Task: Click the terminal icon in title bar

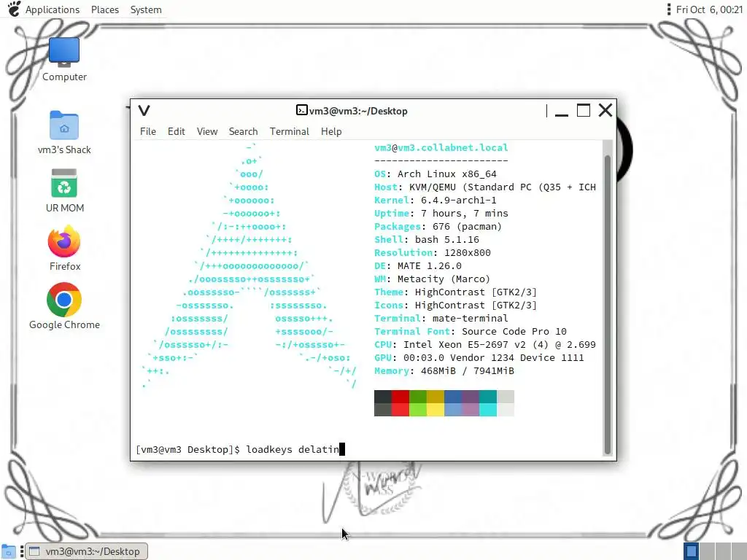Action: 301,111
